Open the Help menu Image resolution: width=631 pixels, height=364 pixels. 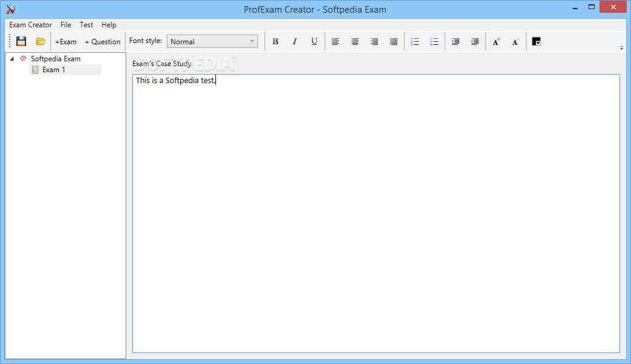109,25
